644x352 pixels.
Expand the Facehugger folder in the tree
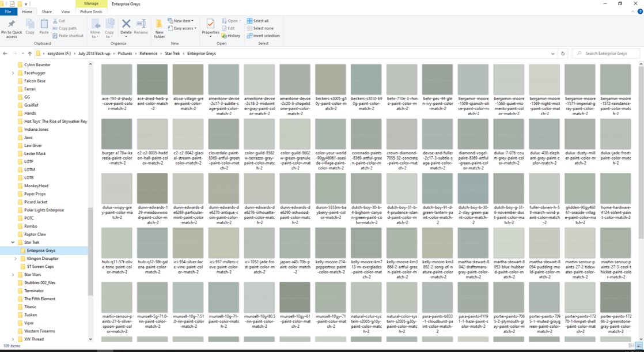[x=13, y=73]
